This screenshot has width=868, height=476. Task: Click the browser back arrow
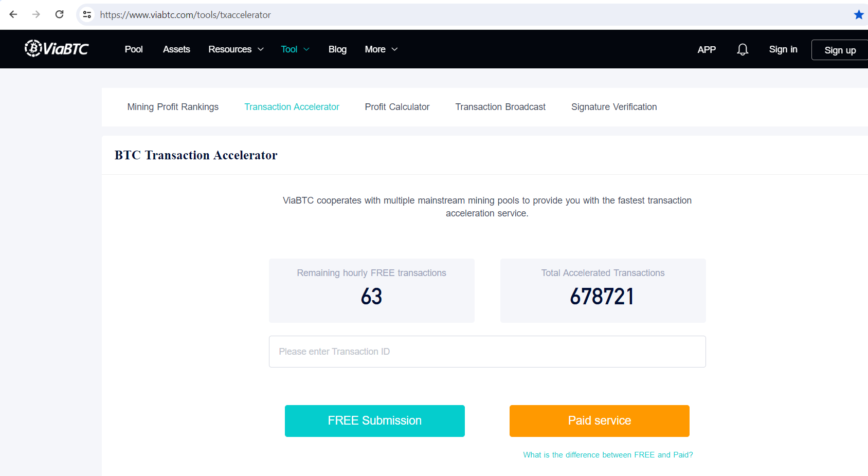(x=13, y=14)
